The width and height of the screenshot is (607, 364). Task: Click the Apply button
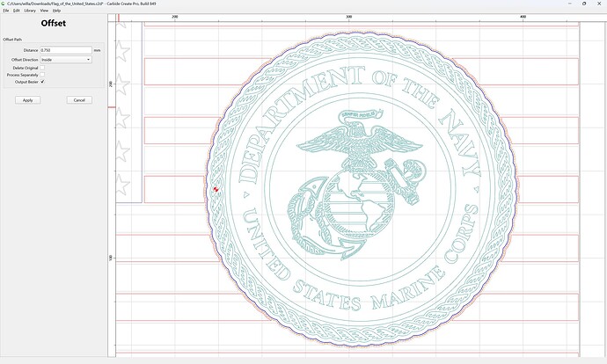click(28, 100)
